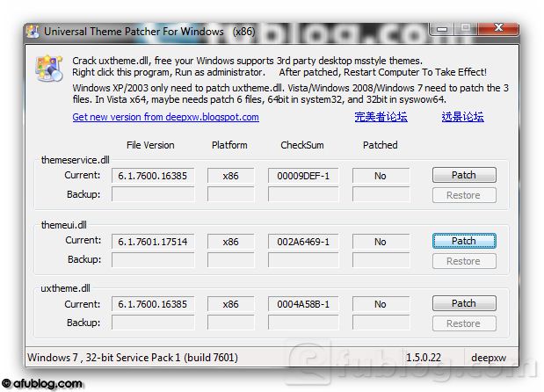The image size is (544, 392).
Task: Click the Platform column header
Action: click(229, 145)
